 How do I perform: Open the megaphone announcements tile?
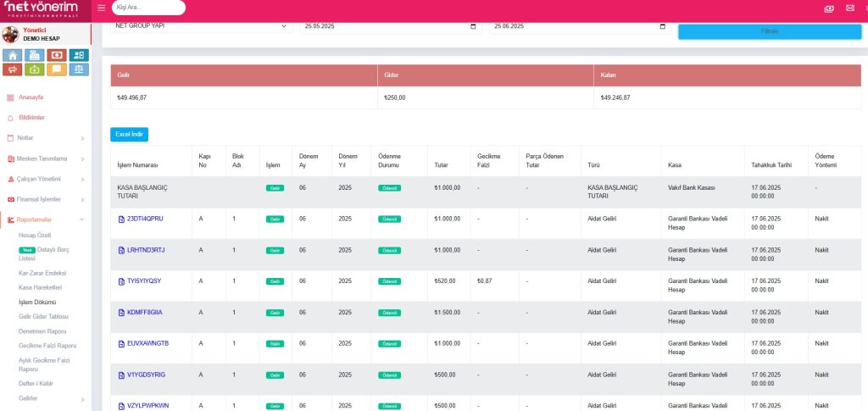click(13, 69)
